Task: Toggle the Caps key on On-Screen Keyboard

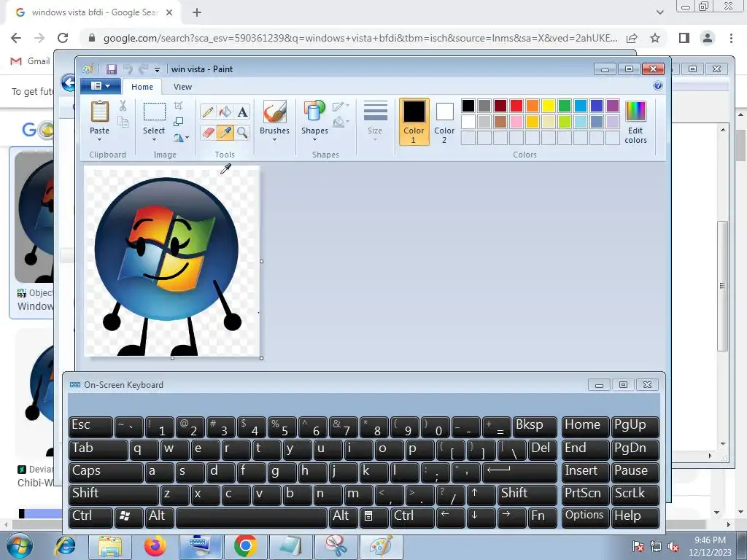Action: (106, 472)
